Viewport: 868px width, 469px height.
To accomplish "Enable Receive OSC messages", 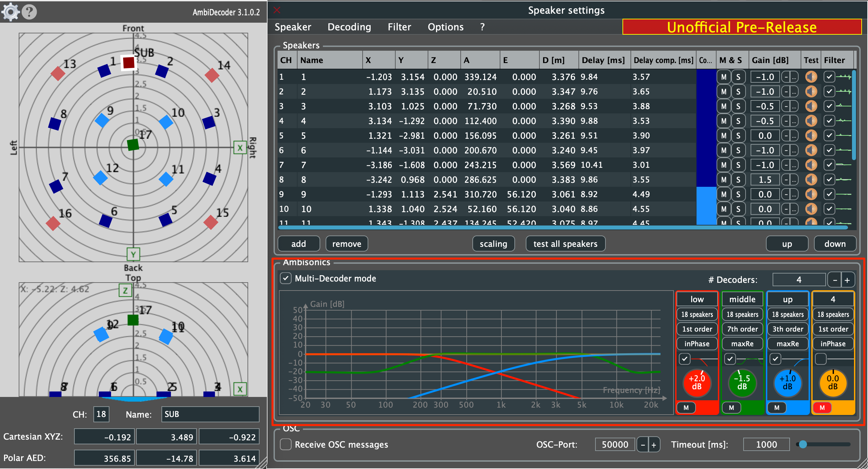I will (x=286, y=444).
